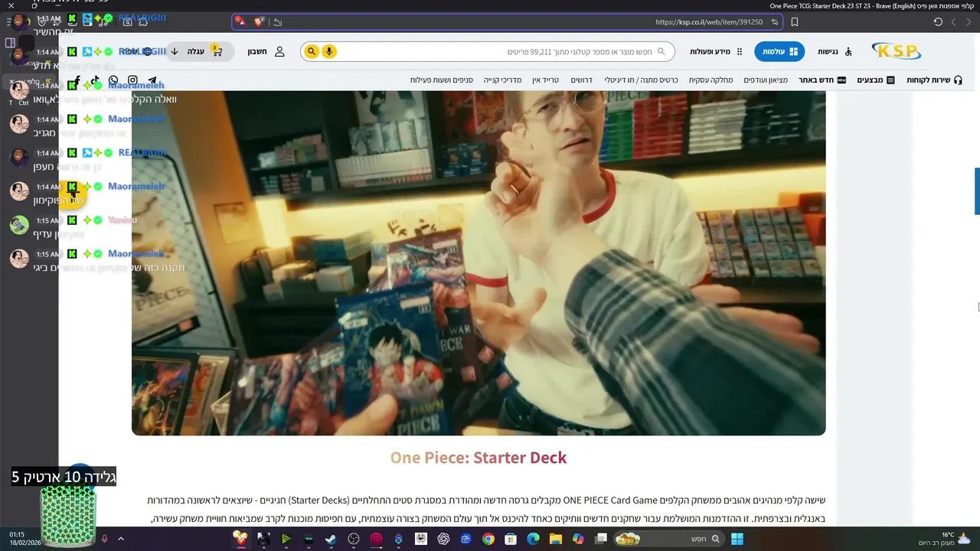Image resolution: width=980 pixels, height=551 pixels.
Task: Open the WhatsApp social link icon
Action: [x=113, y=80]
